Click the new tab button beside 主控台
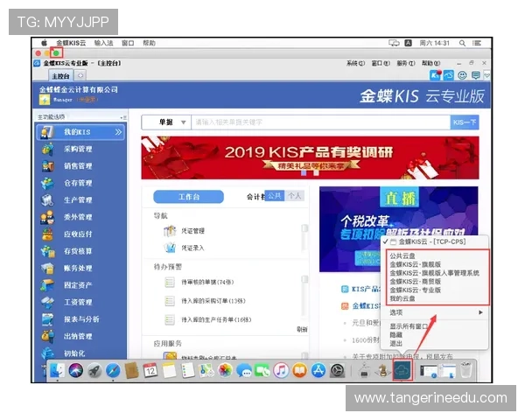Image resolution: width=525 pixels, height=420 pixels. [x=80, y=76]
